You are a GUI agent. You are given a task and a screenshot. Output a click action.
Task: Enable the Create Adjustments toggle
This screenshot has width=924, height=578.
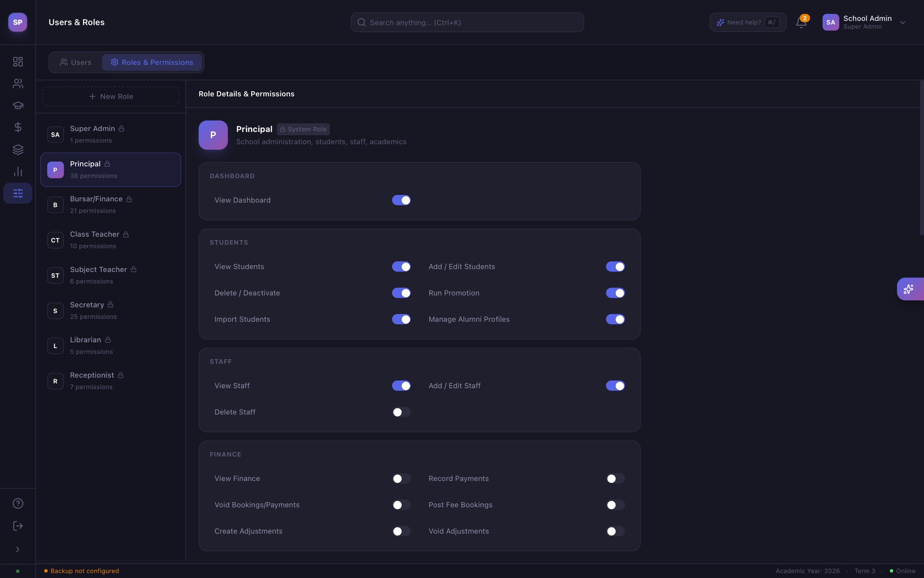tap(401, 531)
